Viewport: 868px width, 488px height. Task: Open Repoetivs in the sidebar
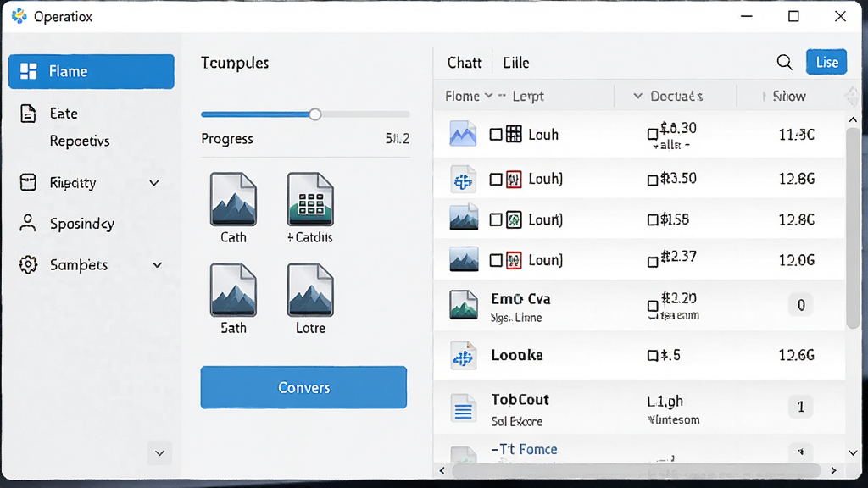(80, 141)
